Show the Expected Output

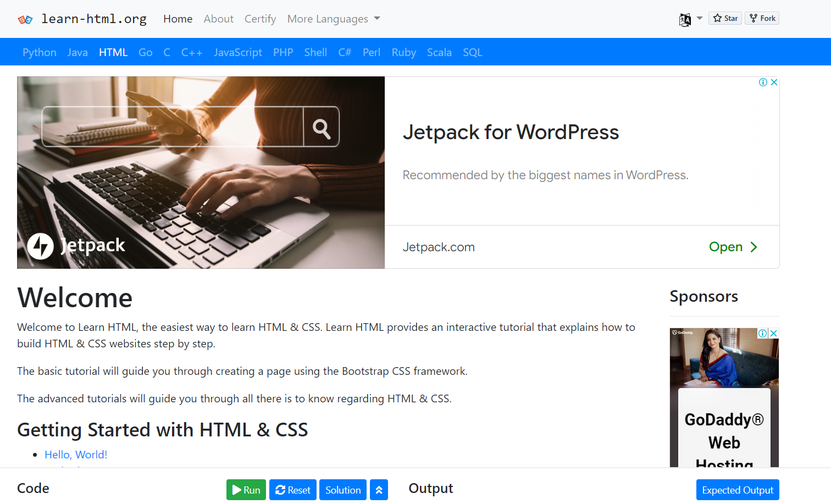(738, 490)
